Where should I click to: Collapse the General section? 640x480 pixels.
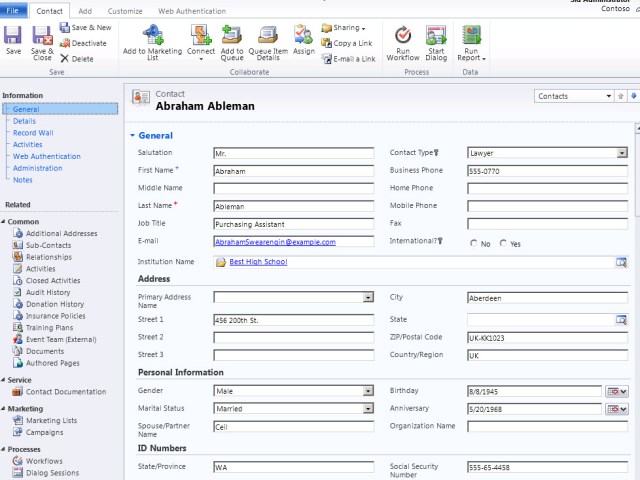pos(132,135)
